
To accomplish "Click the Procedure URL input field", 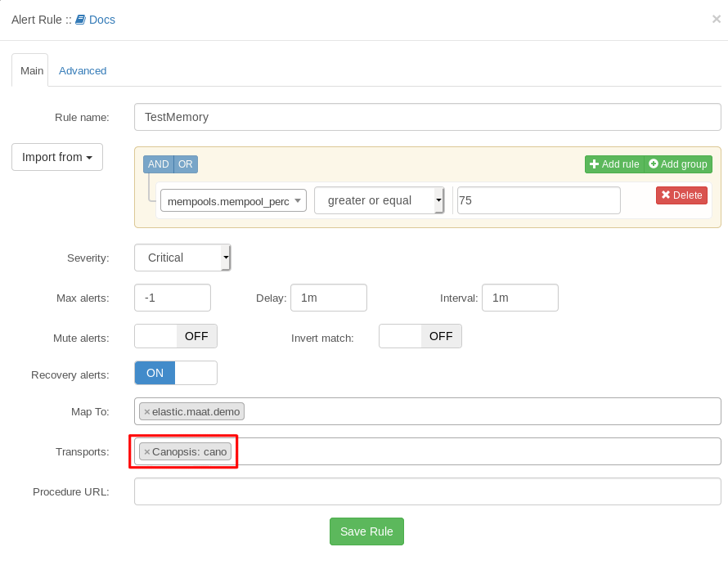I will pyautogui.click(x=427, y=491).
